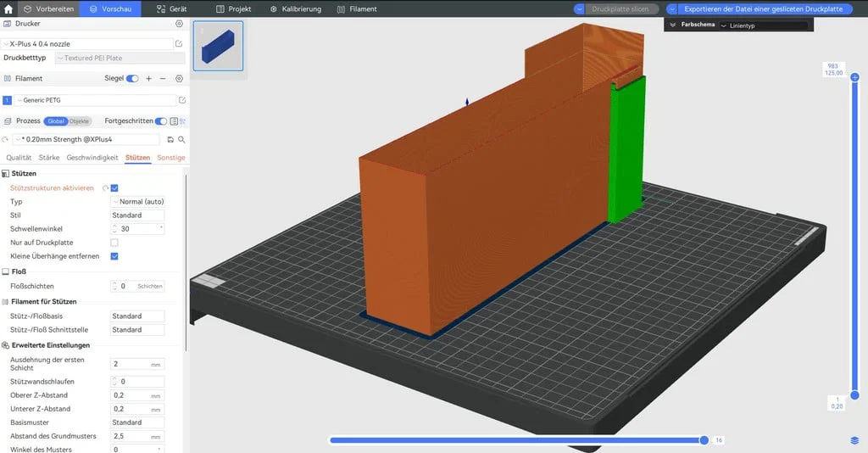Switch to the Vorbereiten tab
Screen dimensions: 868x453
point(48,8)
